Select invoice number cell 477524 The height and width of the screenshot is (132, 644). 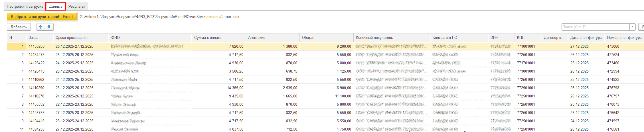click(x=613, y=55)
